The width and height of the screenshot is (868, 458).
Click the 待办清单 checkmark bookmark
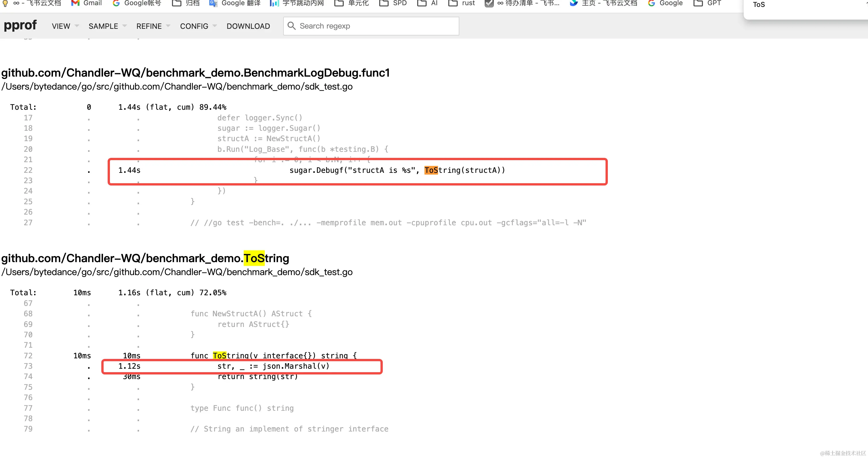(489, 3)
